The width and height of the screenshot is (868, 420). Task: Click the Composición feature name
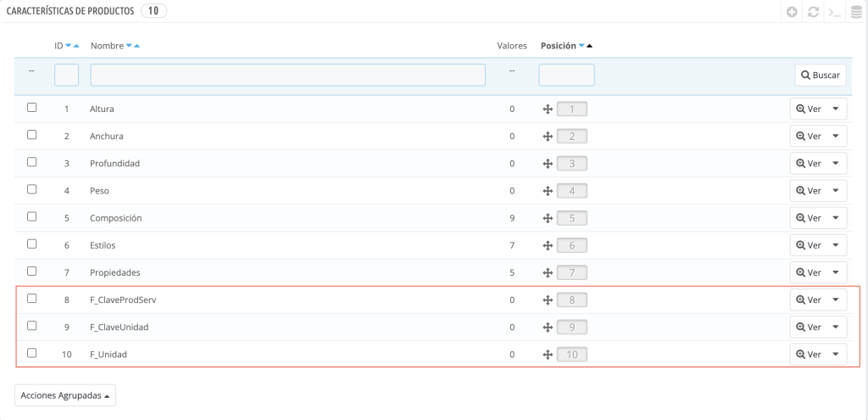point(115,218)
